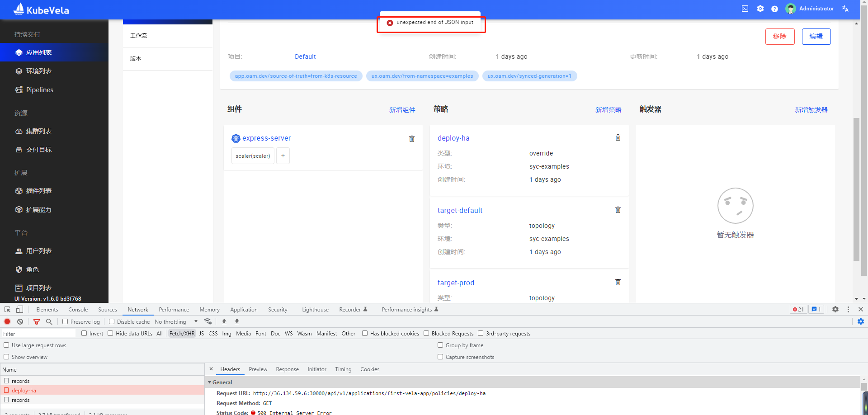The image size is (868, 415).
Task: Collapse the General section in Headers
Action: coord(210,382)
